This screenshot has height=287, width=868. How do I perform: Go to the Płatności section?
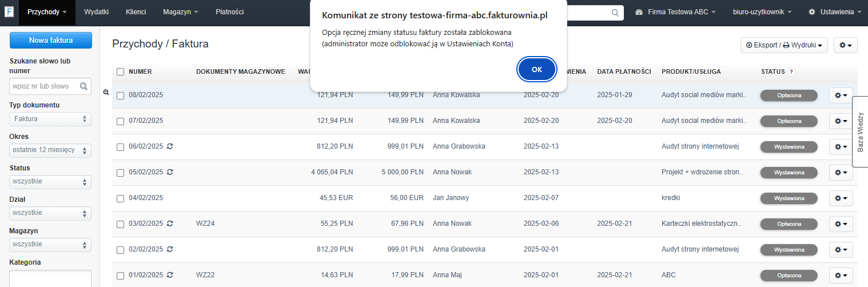point(230,12)
